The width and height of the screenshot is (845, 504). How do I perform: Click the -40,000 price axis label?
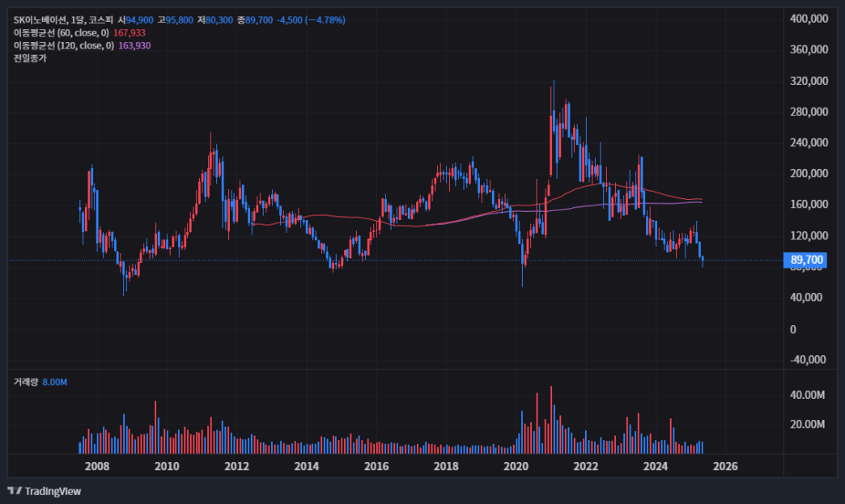[x=808, y=360]
